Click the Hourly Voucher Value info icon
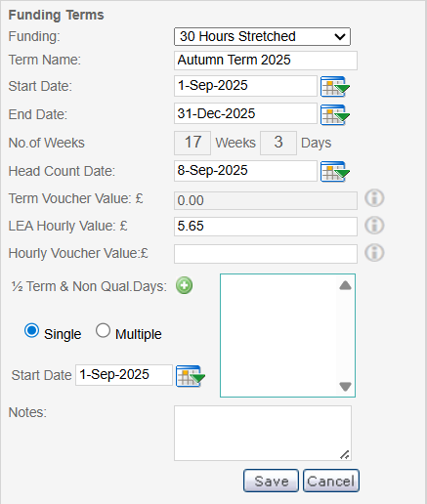Viewport: 427px width, 504px height. pos(374,253)
